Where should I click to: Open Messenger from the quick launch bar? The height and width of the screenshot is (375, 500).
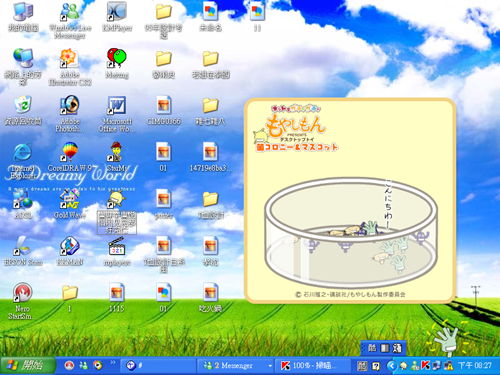(x=83, y=366)
